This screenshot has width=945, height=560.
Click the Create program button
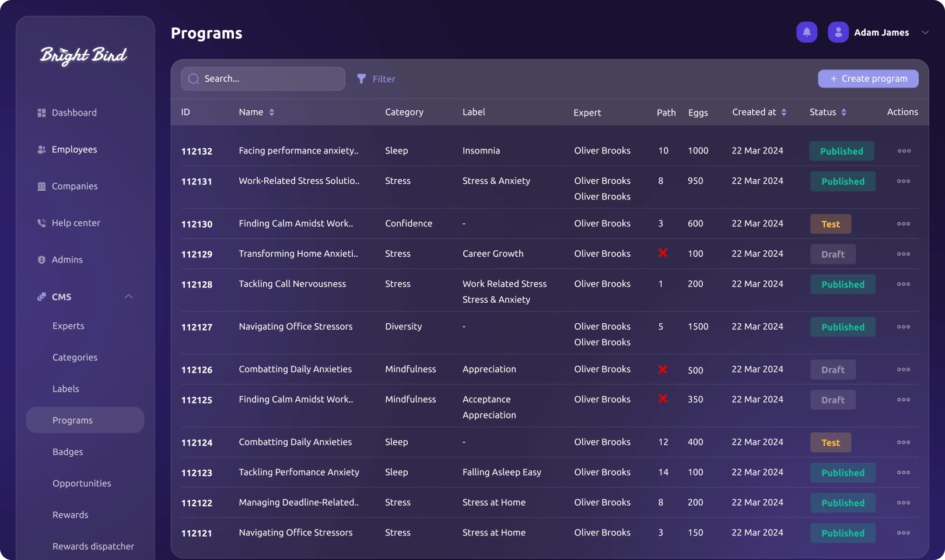coord(868,79)
